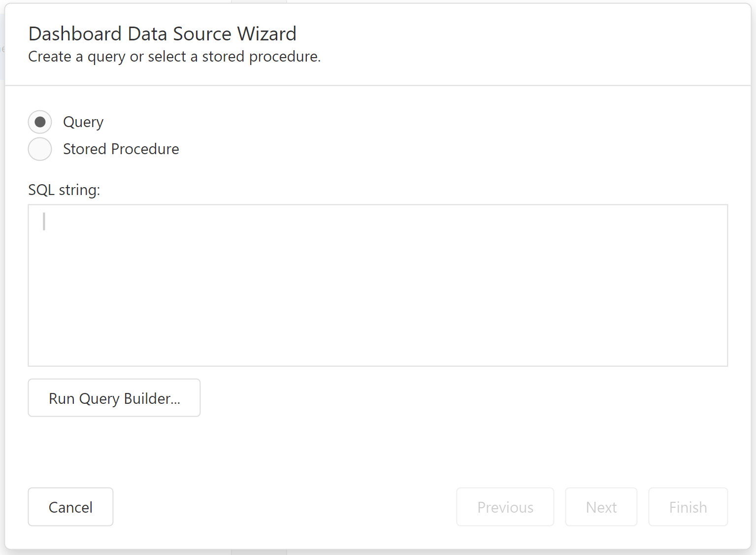Screen dimensions: 756x555
Task: Click the "Create a query" subtitle text
Action: point(174,57)
